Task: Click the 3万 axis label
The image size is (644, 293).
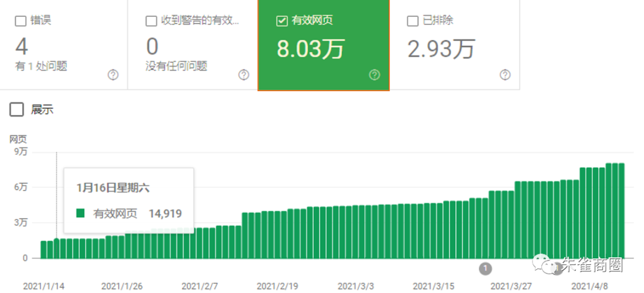Action: point(21,223)
